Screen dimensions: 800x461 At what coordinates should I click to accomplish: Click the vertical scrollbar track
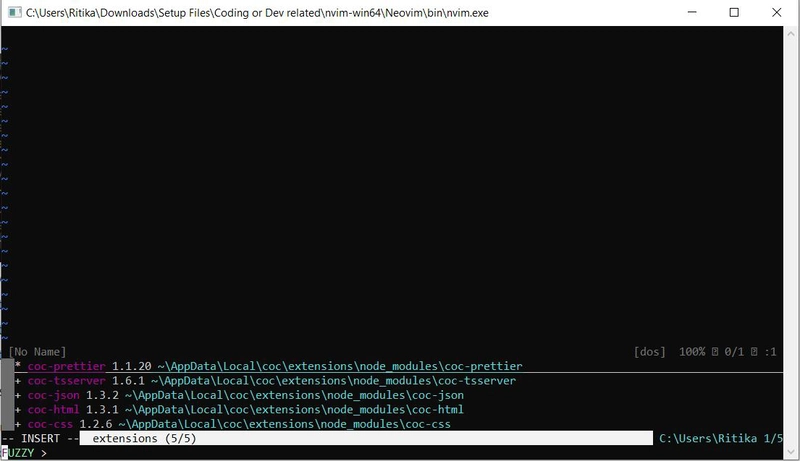(x=791, y=243)
